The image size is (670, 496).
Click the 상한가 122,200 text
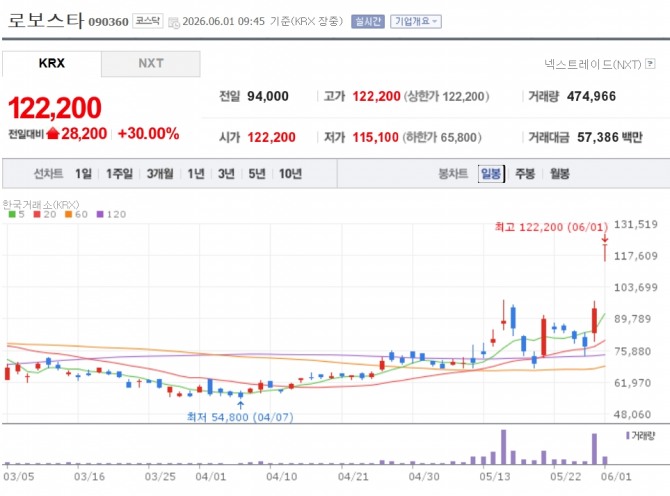pos(447,96)
